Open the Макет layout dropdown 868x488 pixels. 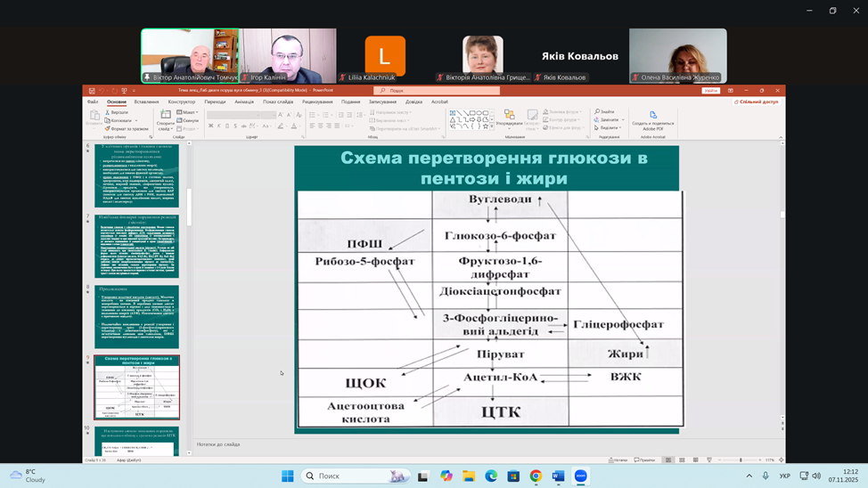[x=188, y=112]
